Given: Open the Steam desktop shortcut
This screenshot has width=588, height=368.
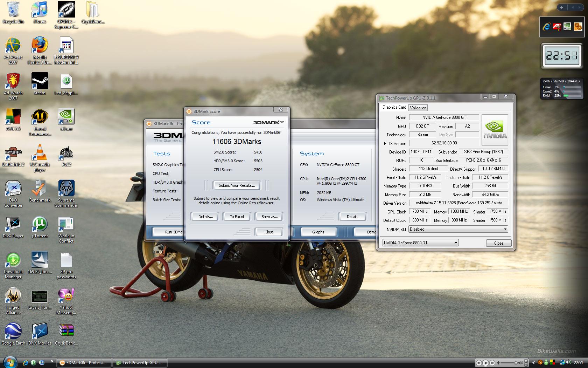Looking at the screenshot, I should coord(40,84).
